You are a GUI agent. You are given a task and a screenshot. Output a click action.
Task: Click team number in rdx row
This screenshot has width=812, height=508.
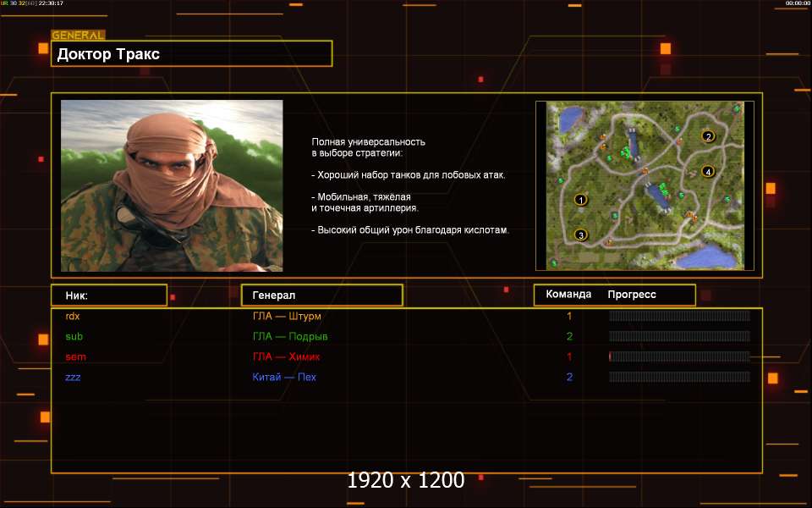tap(569, 316)
